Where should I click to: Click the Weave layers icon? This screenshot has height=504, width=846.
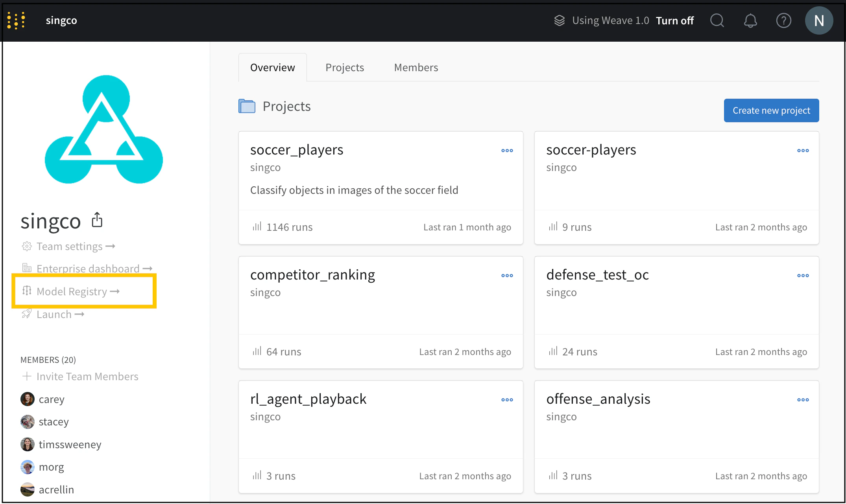point(559,20)
